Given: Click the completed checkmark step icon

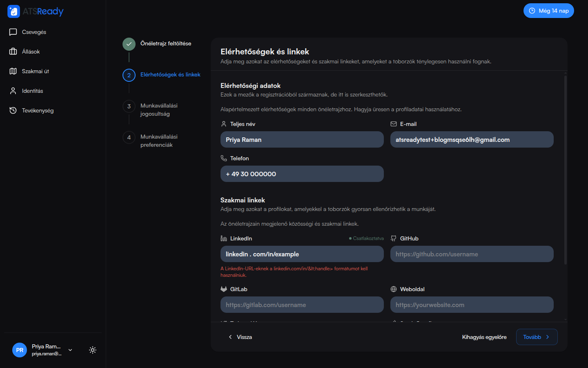Looking at the screenshot, I should click(x=129, y=44).
